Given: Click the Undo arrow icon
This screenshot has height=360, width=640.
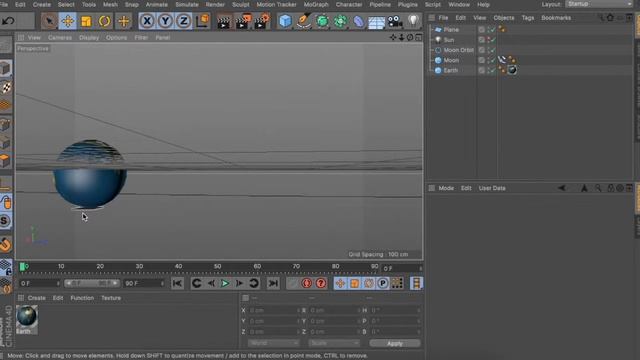Looking at the screenshot, I should pyautogui.click(x=8, y=21).
